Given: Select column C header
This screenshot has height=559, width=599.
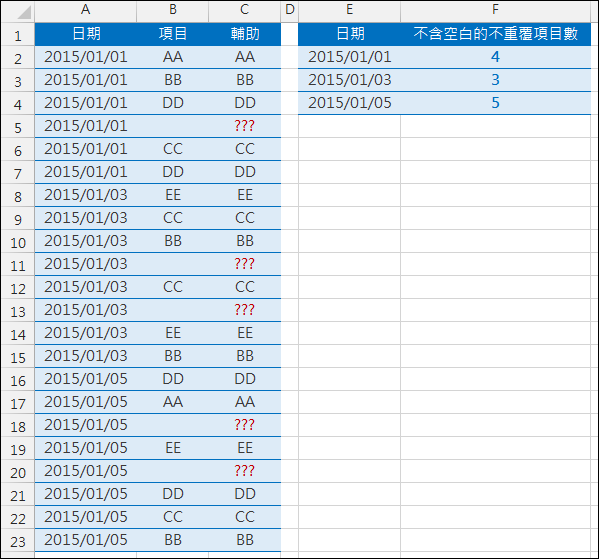Looking at the screenshot, I should [244, 10].
